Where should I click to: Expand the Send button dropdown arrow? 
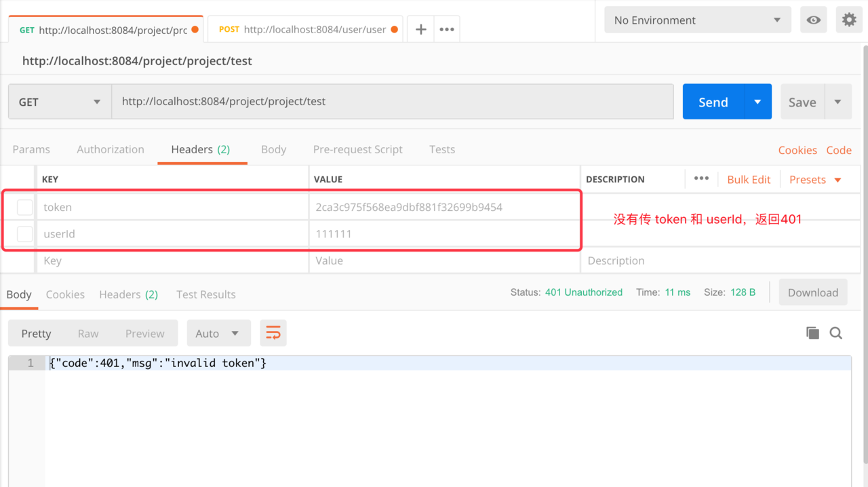coord(757,102)
